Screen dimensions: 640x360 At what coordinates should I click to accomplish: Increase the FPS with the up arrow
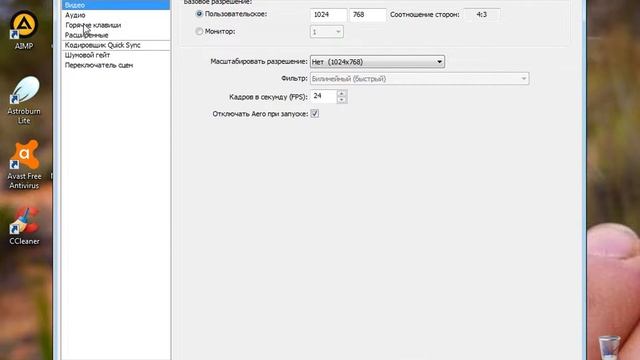point(342,93)
